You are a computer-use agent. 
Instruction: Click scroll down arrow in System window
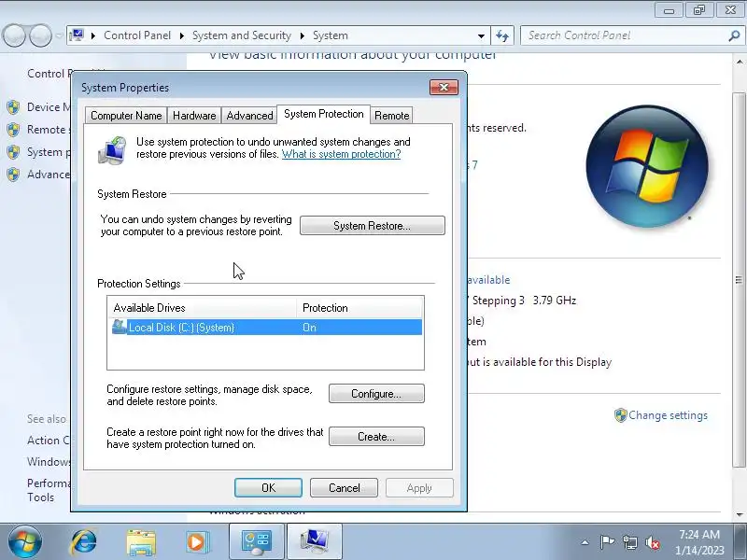click(x=739, y=515)
